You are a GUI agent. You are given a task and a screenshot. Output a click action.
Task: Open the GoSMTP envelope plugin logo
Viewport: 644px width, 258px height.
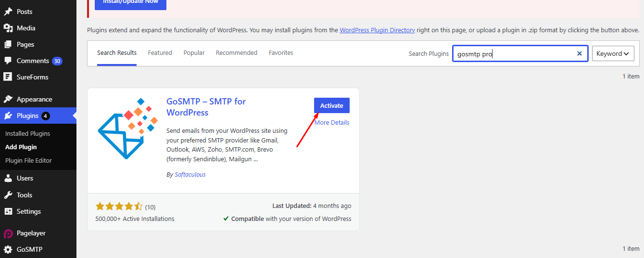click(x=127, y=128)
